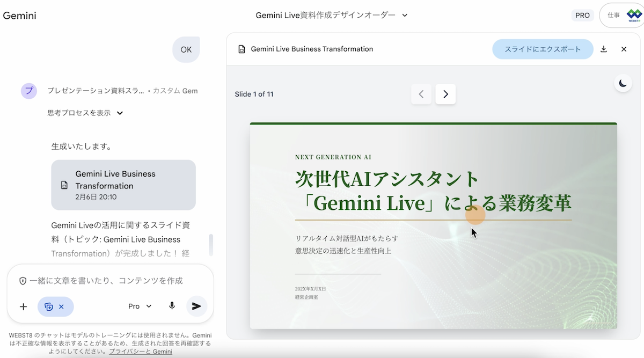
Task: Click the plus icon to add attachment
Action: tap(23, 306)
